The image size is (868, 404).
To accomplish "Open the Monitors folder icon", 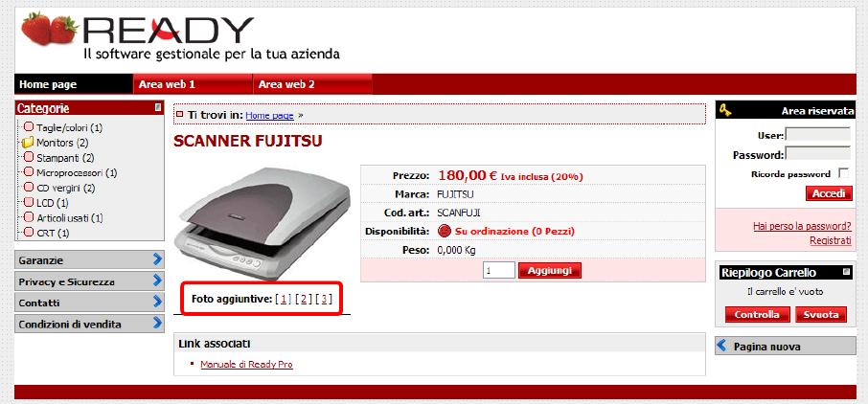I will point(28,143).
